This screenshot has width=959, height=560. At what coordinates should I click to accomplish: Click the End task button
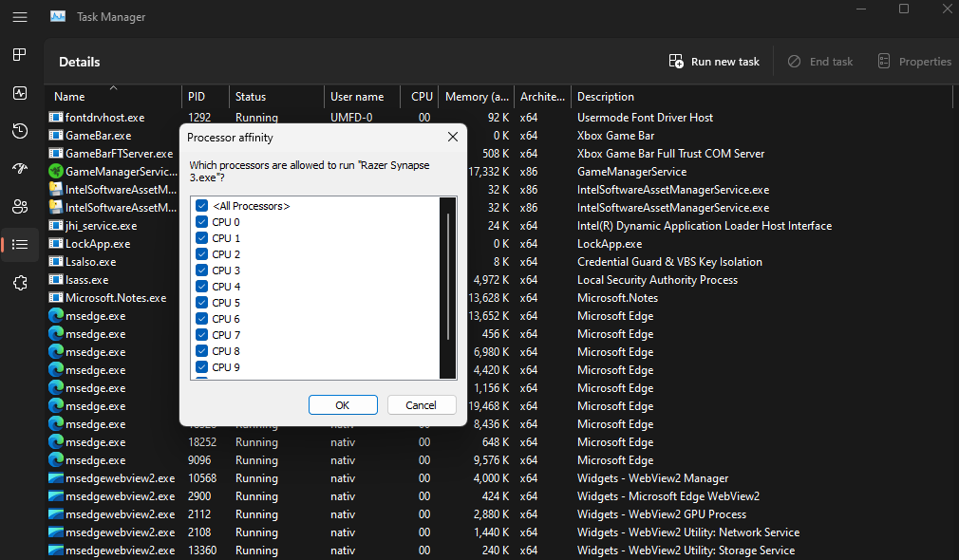pos(820,61)
